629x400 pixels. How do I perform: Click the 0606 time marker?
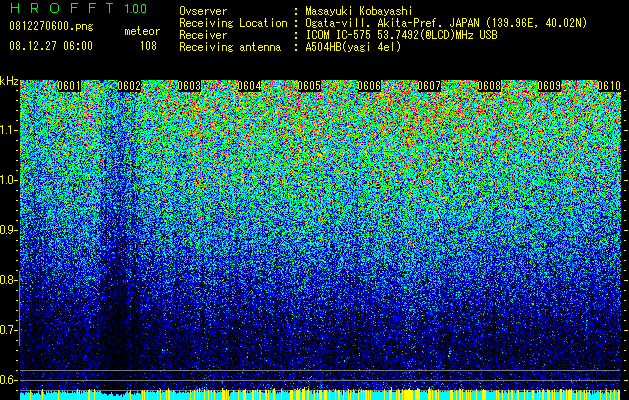pyautogui.click(x=369, y=86)
